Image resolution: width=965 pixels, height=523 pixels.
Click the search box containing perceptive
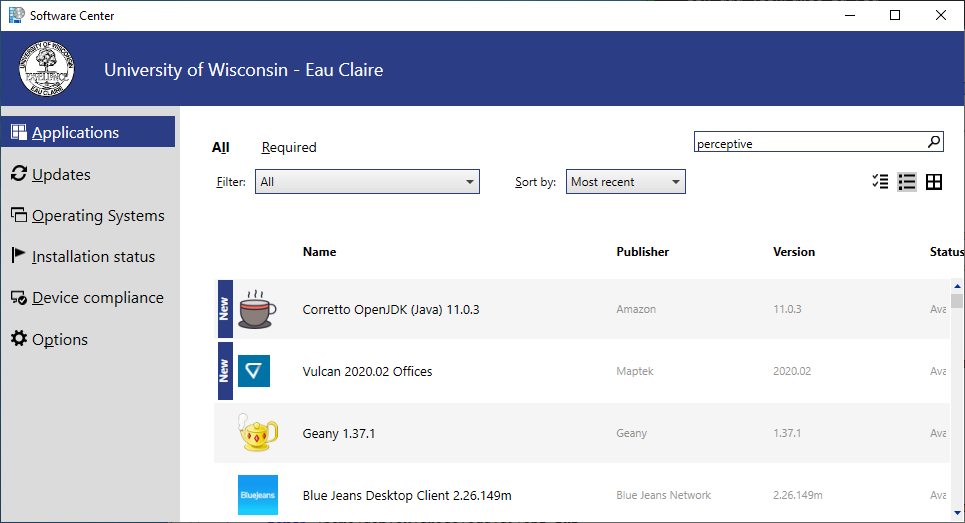click(x=808, y=143)
